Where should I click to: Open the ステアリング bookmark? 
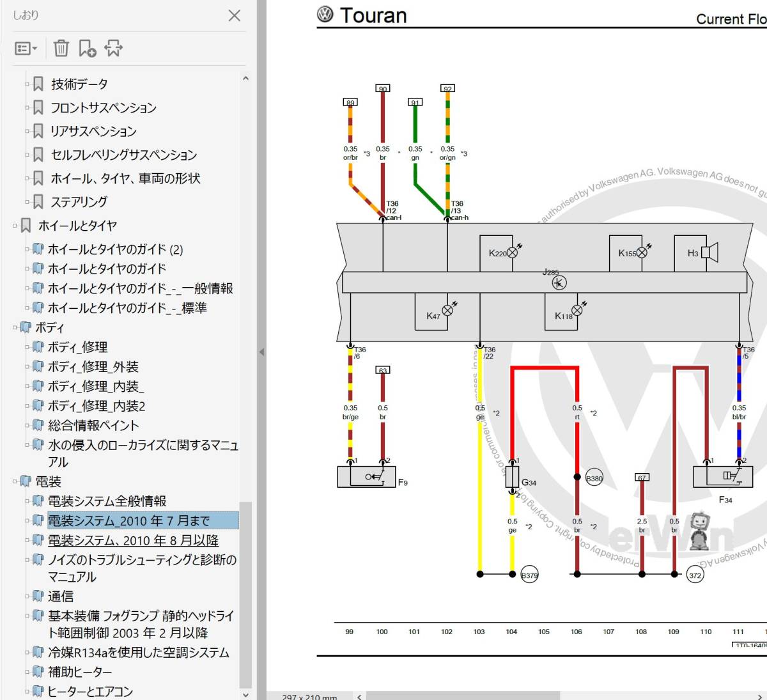point(79,202)
